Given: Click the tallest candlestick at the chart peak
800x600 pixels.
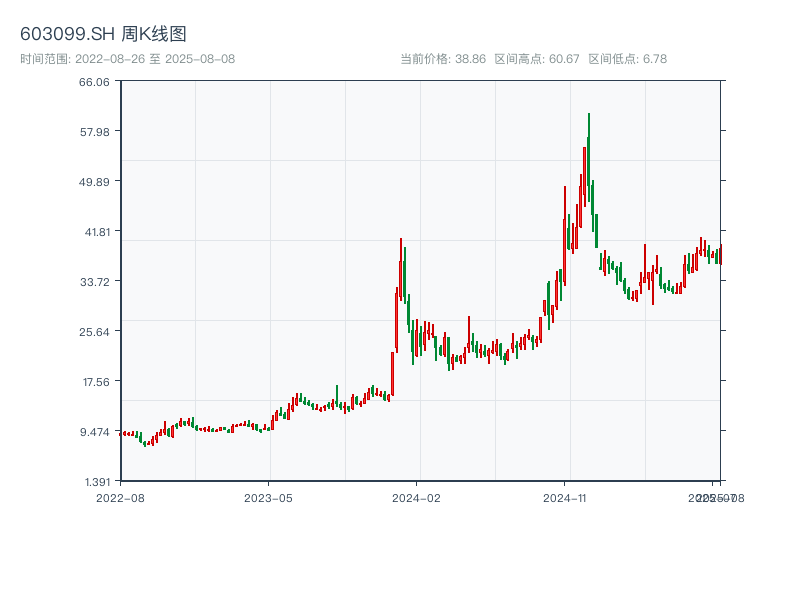Looking at the screenshot, I should [589, 157].
